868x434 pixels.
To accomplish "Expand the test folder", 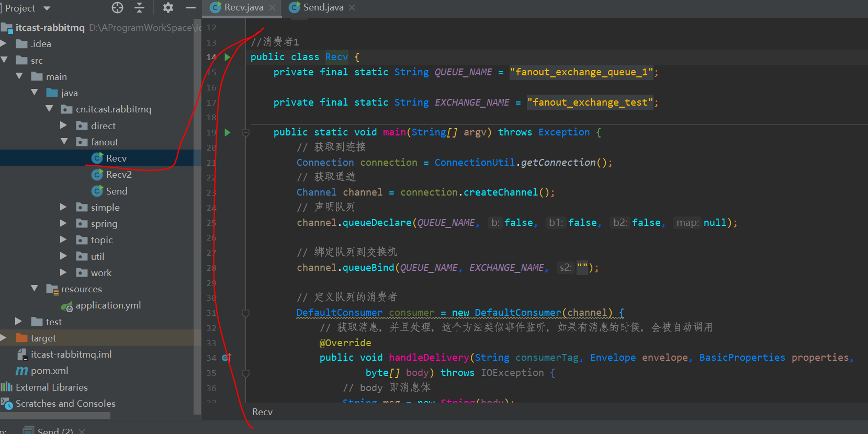I will (x=19, y=321).
